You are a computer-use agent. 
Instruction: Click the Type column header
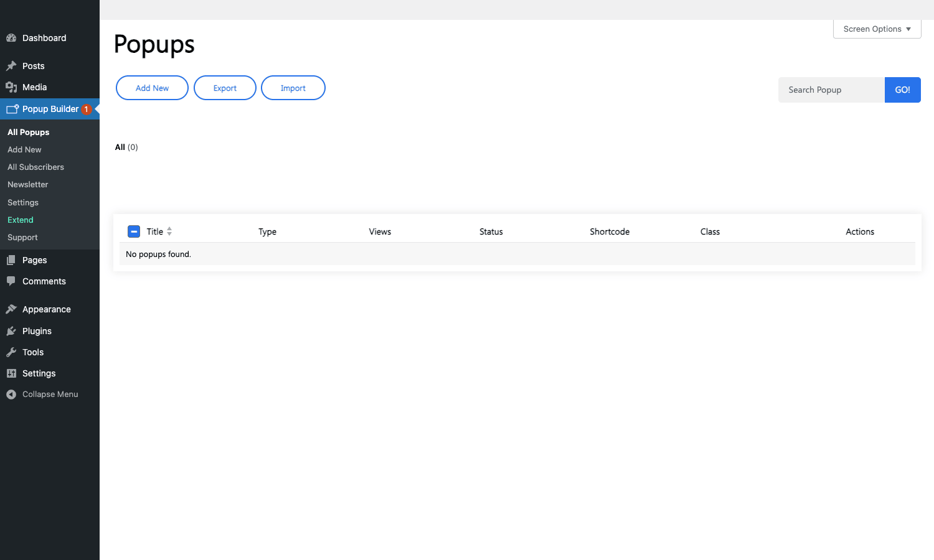(267, 231)
